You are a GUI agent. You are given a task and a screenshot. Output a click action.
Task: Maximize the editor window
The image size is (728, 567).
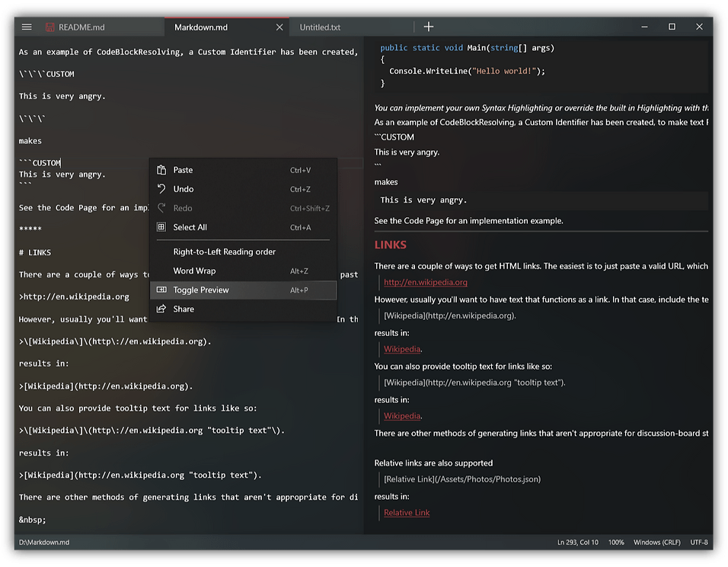(x=672, y=27)
